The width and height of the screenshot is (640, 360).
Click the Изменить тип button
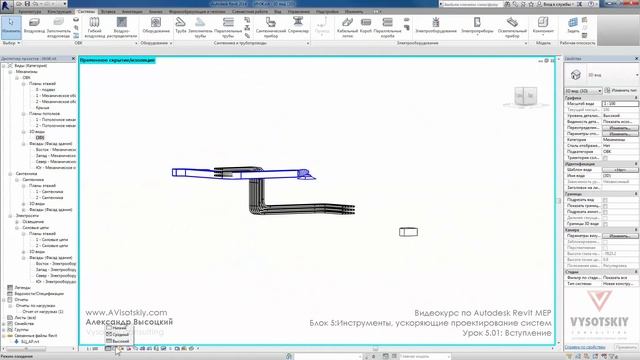[x=622, y=91]
